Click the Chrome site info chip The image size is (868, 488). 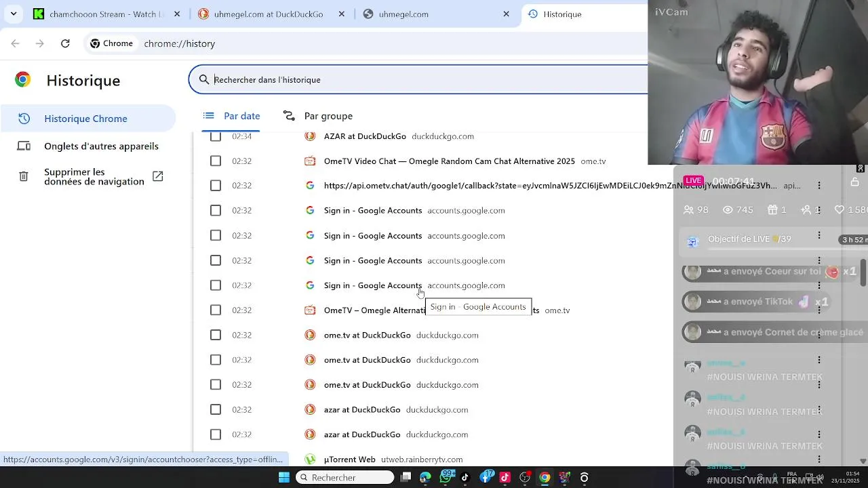pyautogui.click(x=112, y=43)
